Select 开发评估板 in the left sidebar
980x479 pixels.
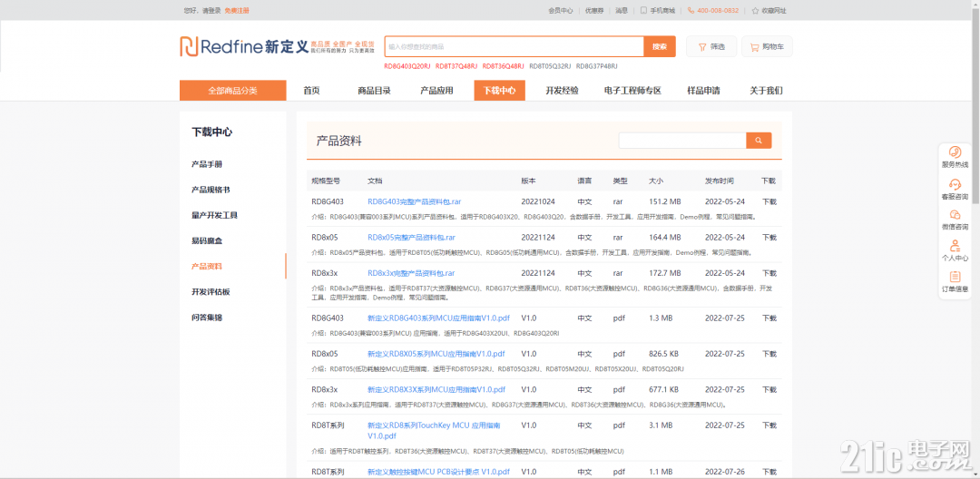[x=211, y=291]
